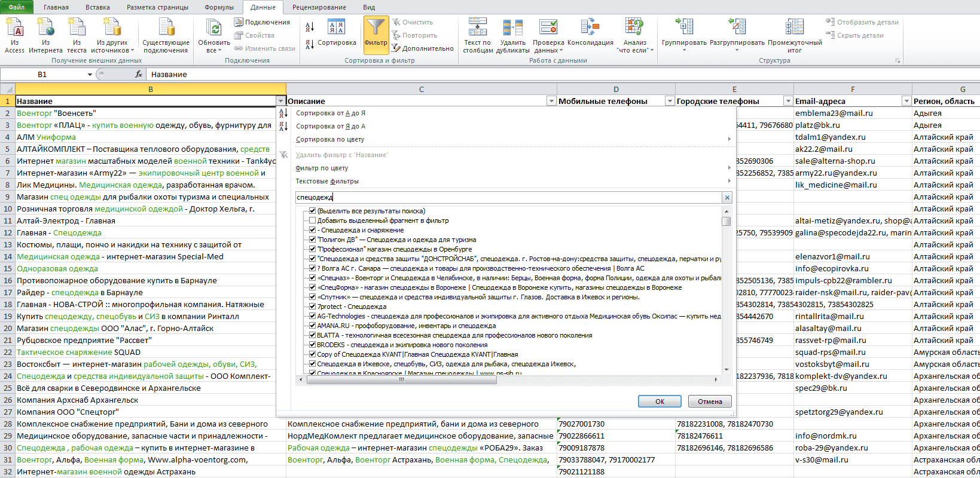The height and width of the screenshot is (478, 980).
Task: Click Обновить все refresh icon
Action: click(214, 36)
